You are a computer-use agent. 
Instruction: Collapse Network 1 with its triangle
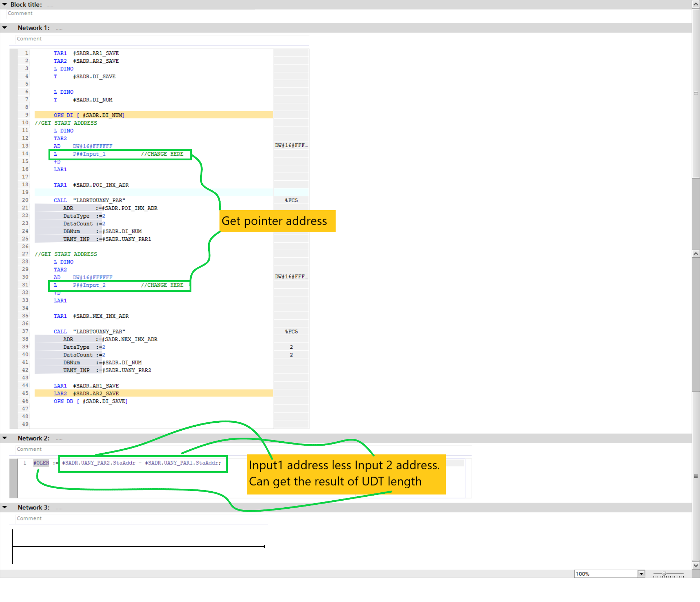(x=4, y=28)
